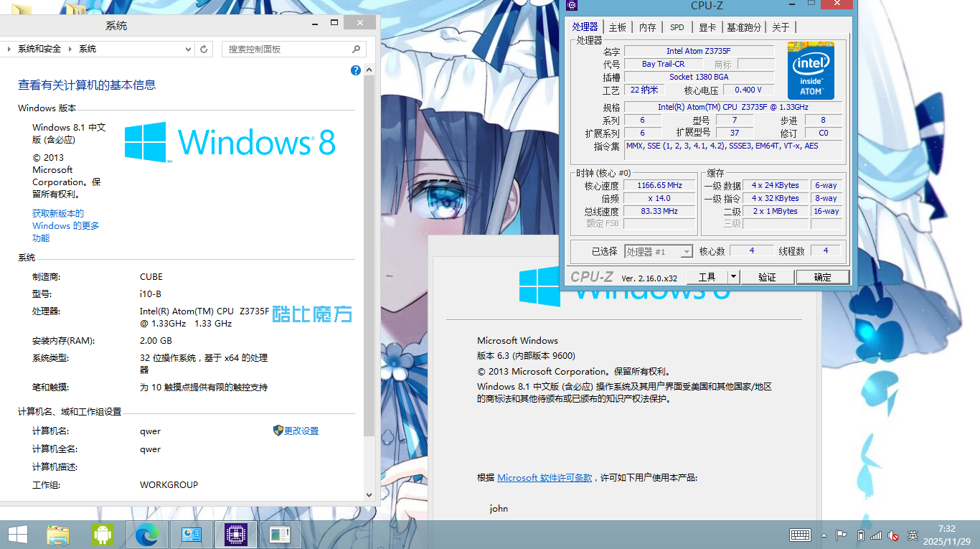The image size is (980, 549).
Task: Open the Microsoft 软件许可条款 link
Action: [x=545, y=477]
